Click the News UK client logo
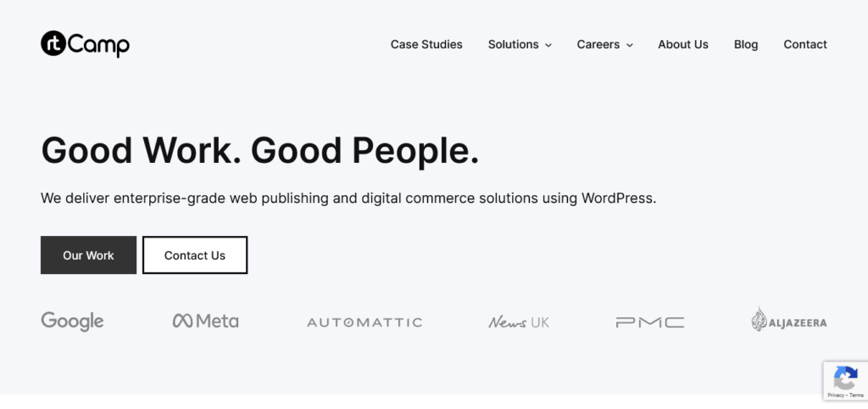The height and width of the screenshot is (409, 868). [519, 322]
